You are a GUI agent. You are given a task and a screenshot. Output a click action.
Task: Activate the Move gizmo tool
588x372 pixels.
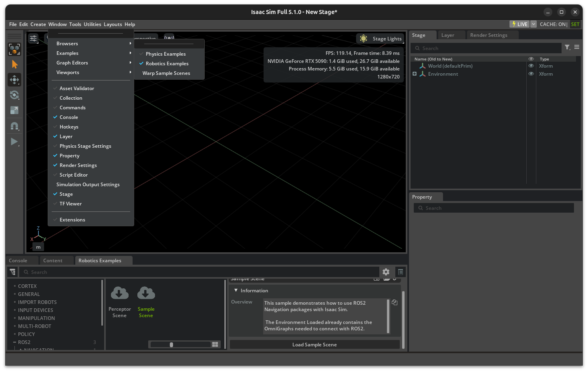pyautogui.click(x=14, y=80)
